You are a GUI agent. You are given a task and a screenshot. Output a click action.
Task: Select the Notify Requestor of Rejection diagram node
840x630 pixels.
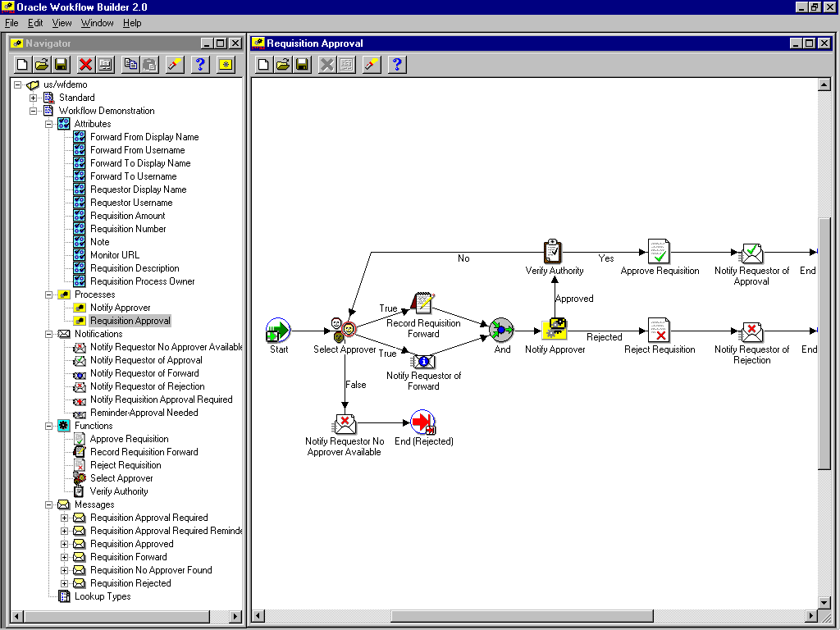tap(751, 332)
